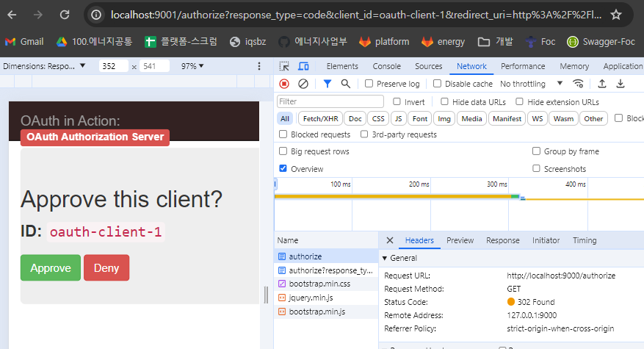This screenshot has height=349, width=644.
Task: Click the browser forward arrow
Action: point(38,15)
